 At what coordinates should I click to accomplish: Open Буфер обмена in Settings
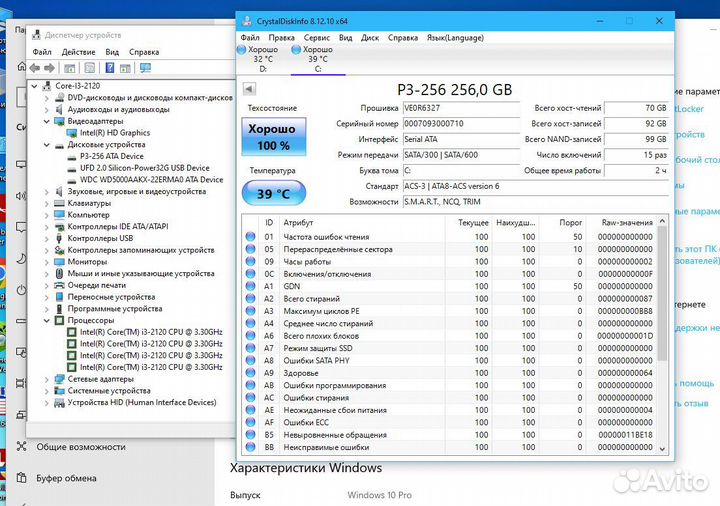coord(67,478)
